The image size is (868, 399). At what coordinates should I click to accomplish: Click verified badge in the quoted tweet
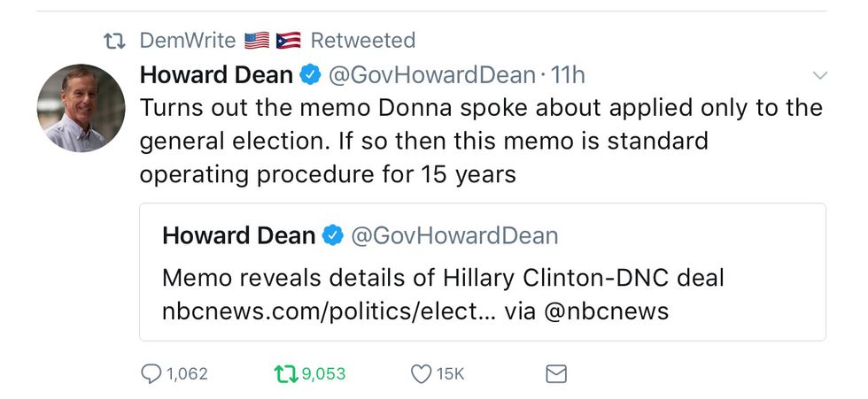pyautogui.click(x=332, y=236)
